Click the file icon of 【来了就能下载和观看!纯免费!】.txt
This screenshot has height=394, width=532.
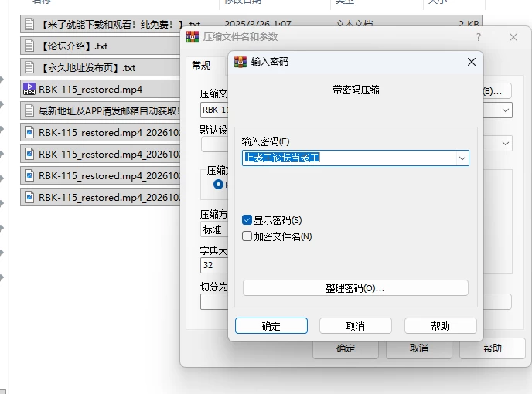click(x=29, y=25)
